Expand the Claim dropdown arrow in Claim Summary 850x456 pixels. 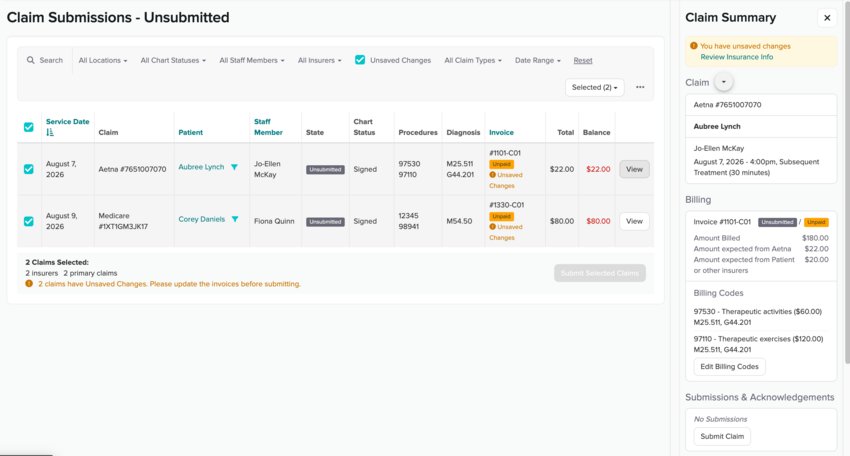click(724, 82)
